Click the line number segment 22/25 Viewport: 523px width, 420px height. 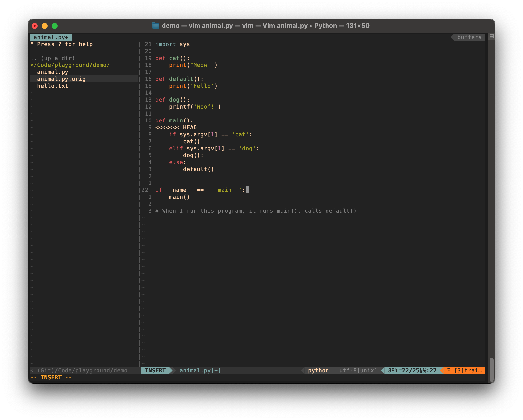pyautogui.click(x=413, y=370)
